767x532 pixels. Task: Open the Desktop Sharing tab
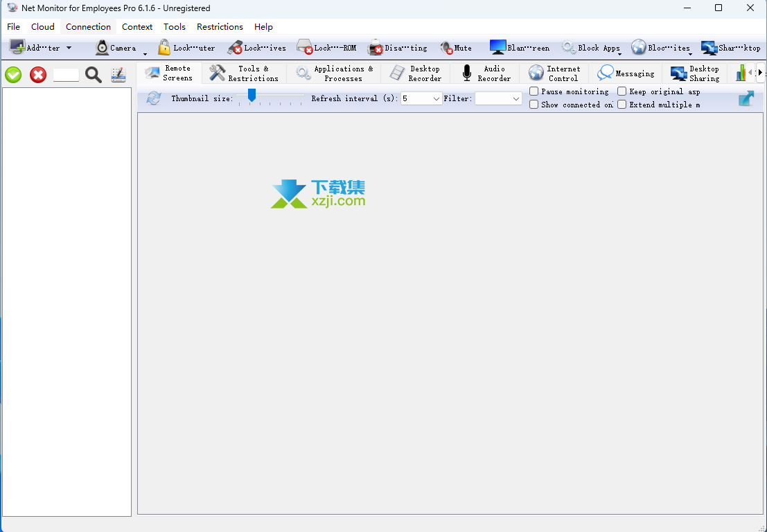[x=695, y=73]
